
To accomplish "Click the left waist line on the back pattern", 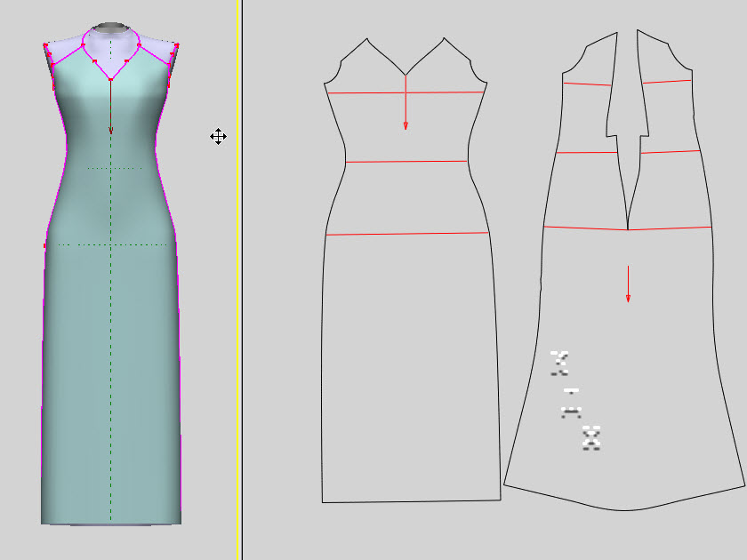I will pos(586,152).
